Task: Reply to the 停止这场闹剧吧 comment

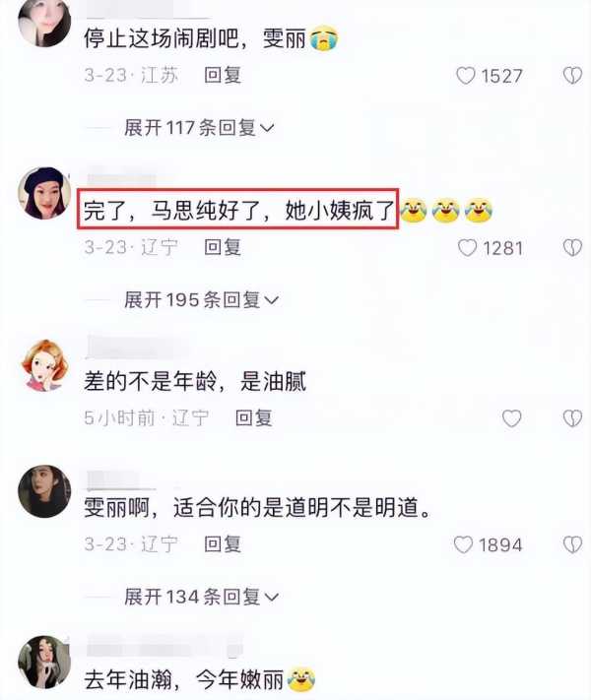Action: coord(223,75)
